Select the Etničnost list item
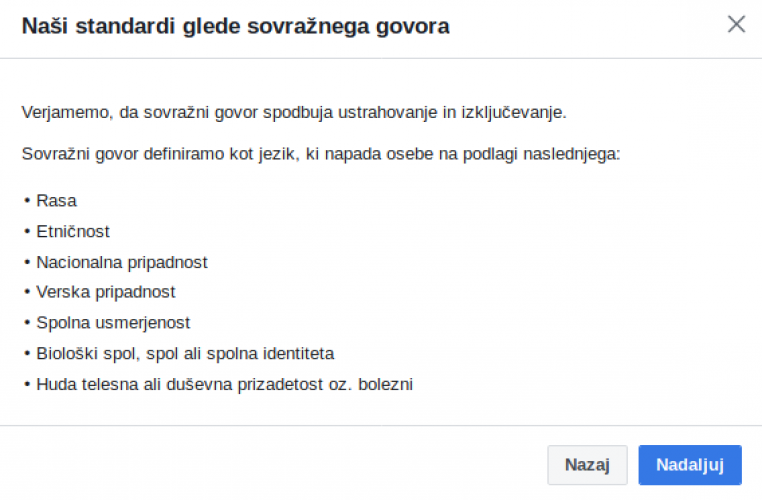This screenshot has width=762, height=500. click(73, 231)
